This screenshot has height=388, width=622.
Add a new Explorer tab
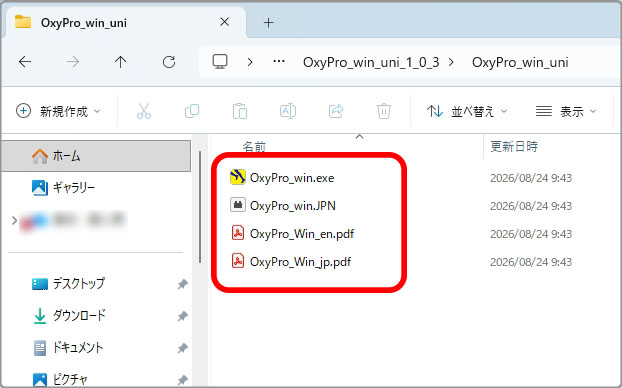click(269, 23)
